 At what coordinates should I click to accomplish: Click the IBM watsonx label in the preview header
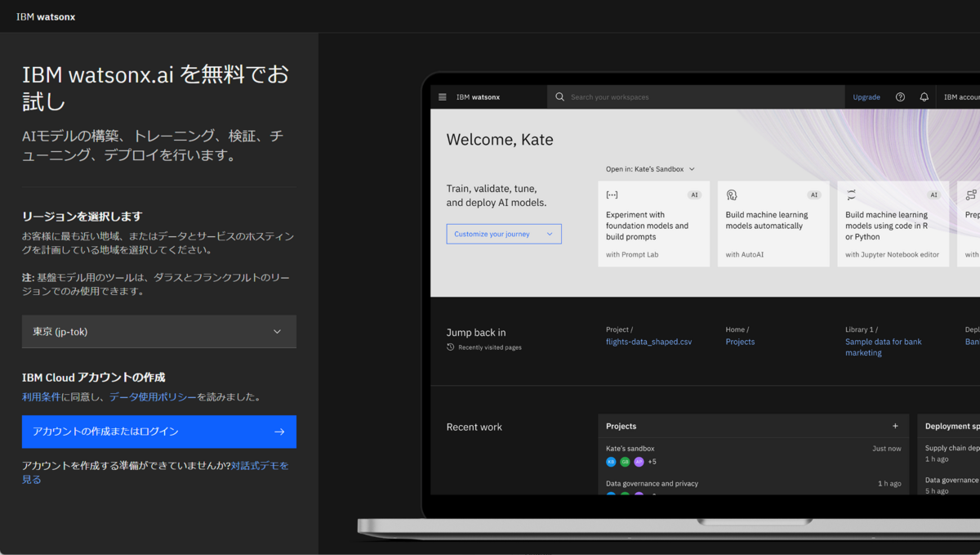(x=478, y=96)
